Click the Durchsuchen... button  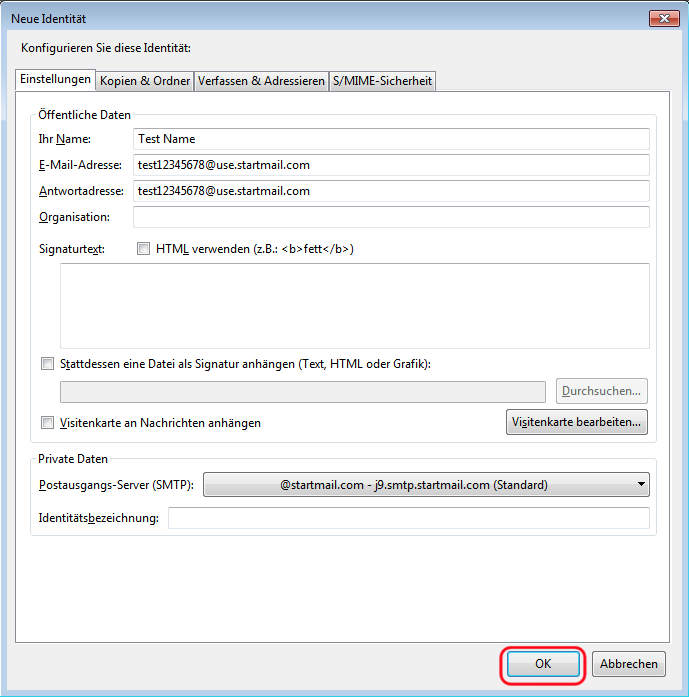(601, 391)
